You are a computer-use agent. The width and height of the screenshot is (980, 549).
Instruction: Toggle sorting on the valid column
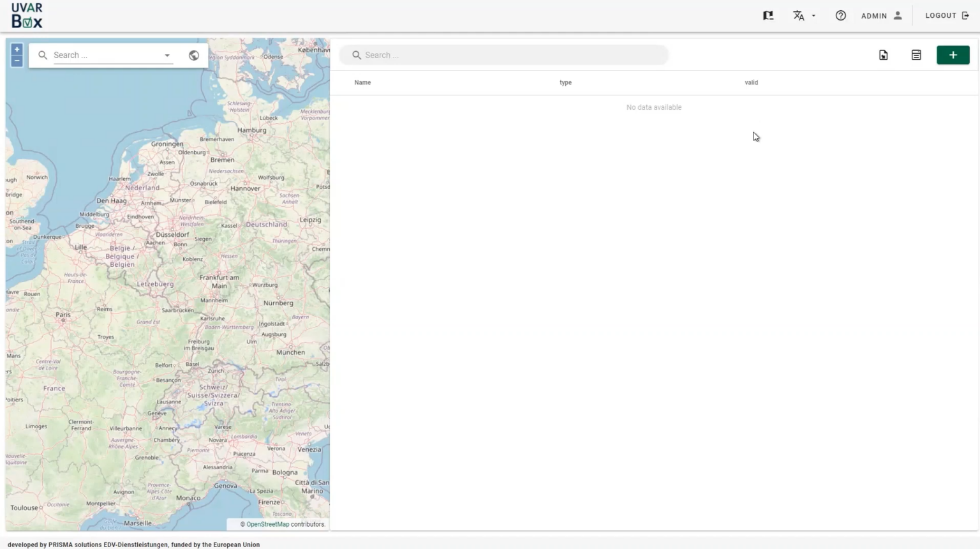pyautogui.click(x=751, y=82)
